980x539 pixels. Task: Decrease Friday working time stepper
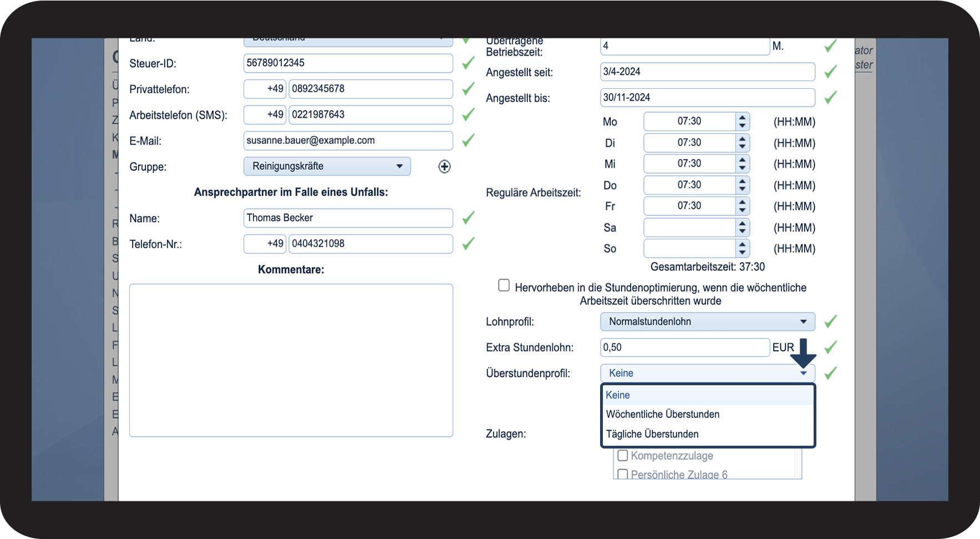(742, 211)
